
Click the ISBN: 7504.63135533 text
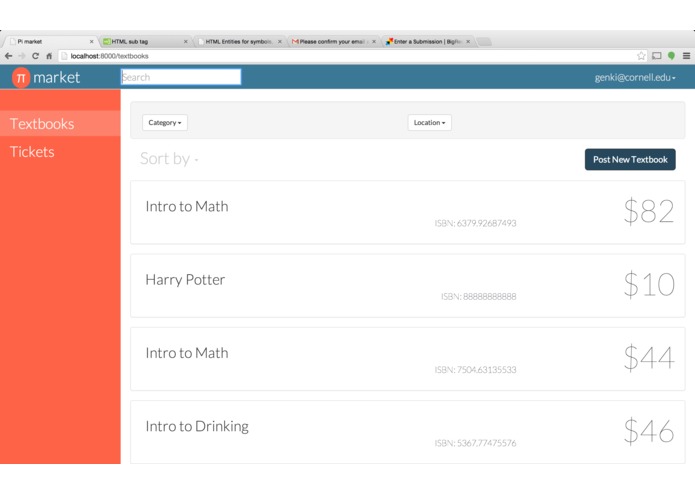(475, 370)
